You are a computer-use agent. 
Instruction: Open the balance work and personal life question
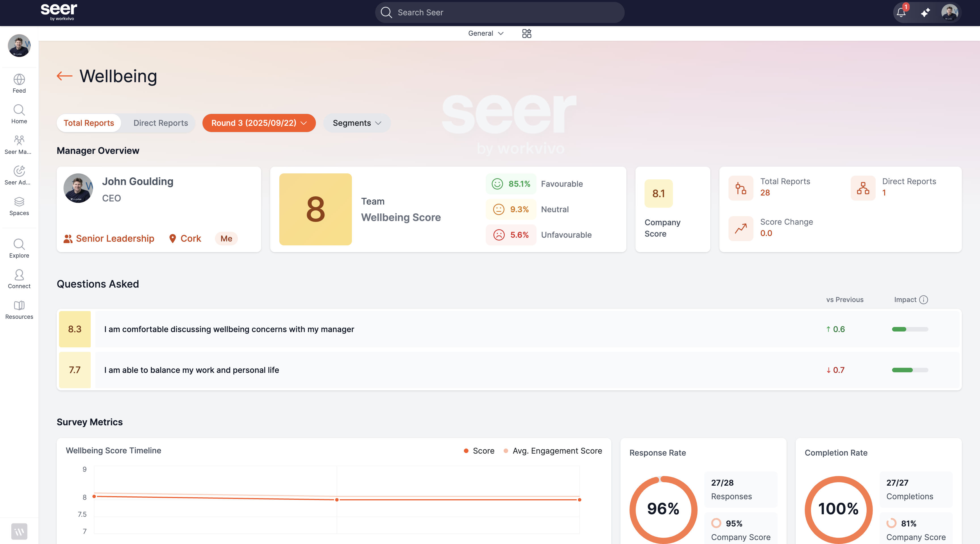pos(509,370)
